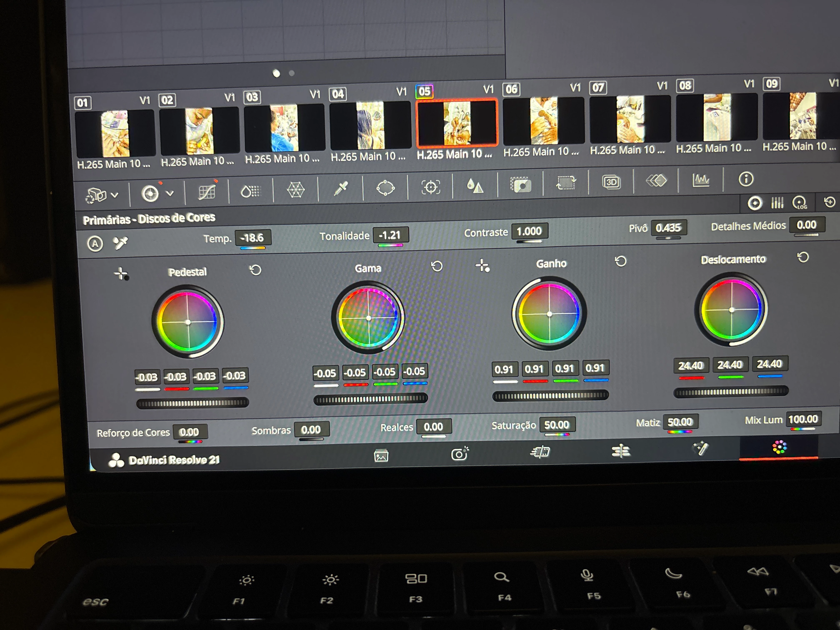Open the Power Window palette

(x=385, y=187)
